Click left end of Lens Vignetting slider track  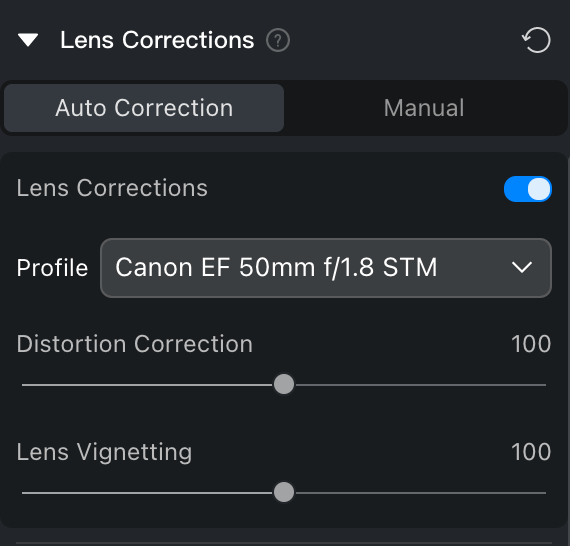[25, 493]
